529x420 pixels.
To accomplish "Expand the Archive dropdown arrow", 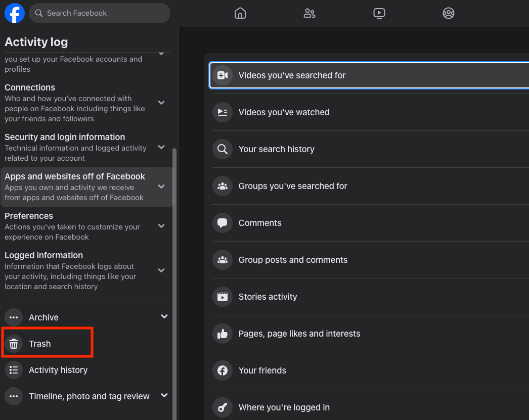I will tap(164, 317).
